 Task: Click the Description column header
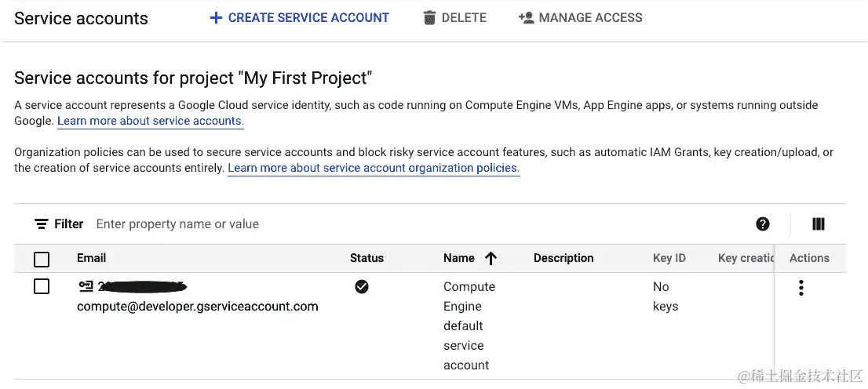coord(563,258)
